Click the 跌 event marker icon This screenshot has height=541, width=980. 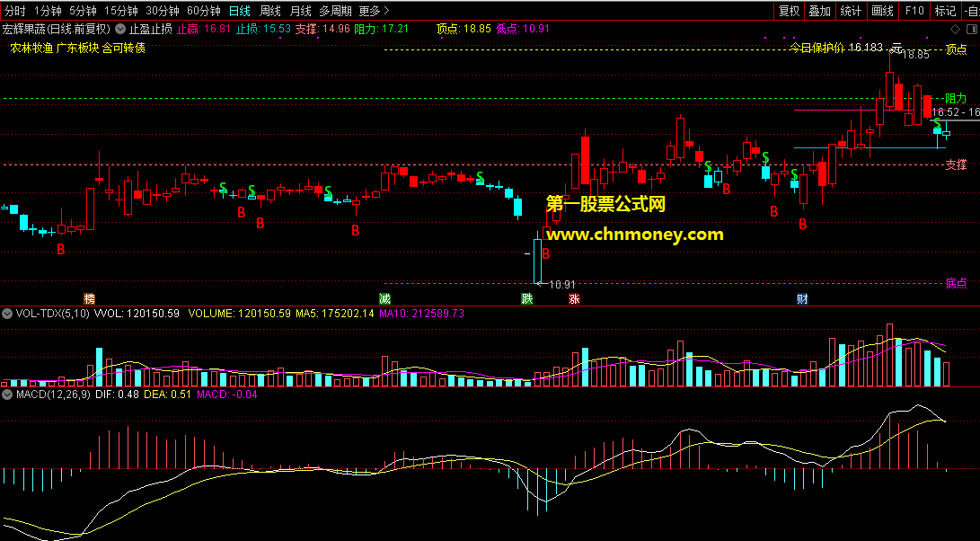coord(527,298)
